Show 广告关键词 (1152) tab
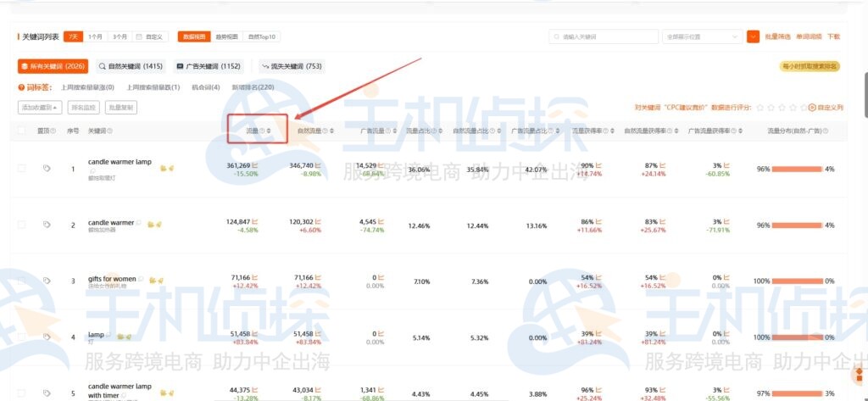 pyautogui.click(x=209, y=66)
